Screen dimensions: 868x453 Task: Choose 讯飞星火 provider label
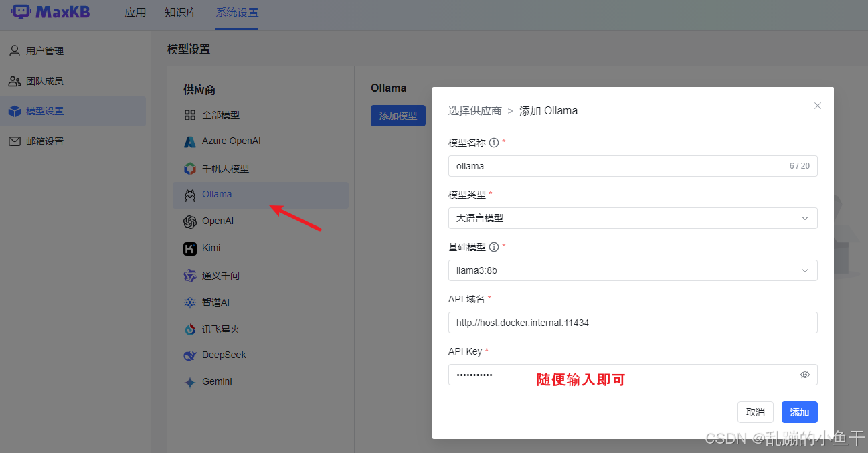click(x=221, y=329)
